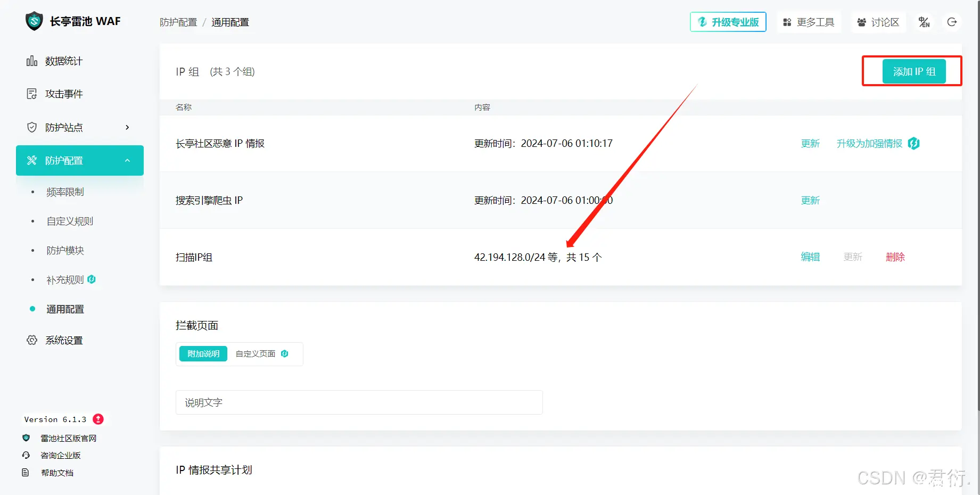Screen dimensions: 980x495
Task: Go to 防护模块 submenu
Action: 65,251
